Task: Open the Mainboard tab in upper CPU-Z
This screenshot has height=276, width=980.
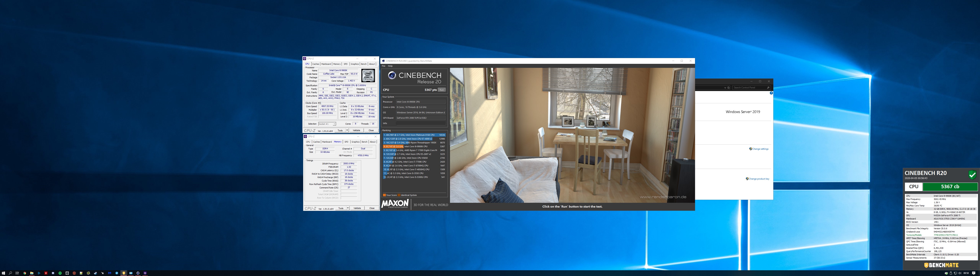Action: [x=326, y=64]
